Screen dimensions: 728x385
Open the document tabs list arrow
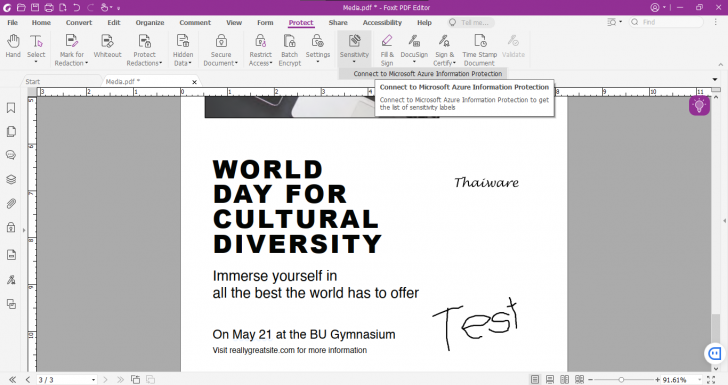pyautogui.click(x=715, y=79)
